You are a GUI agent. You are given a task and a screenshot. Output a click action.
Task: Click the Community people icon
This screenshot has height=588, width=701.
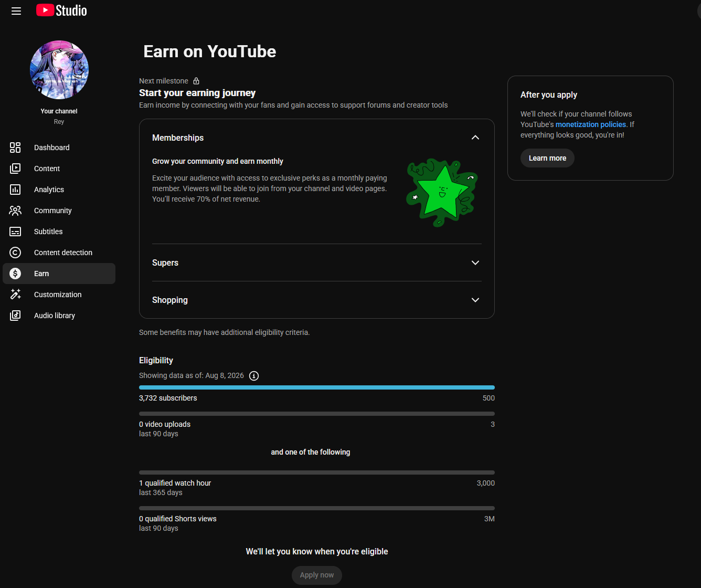tap(15, 211)
